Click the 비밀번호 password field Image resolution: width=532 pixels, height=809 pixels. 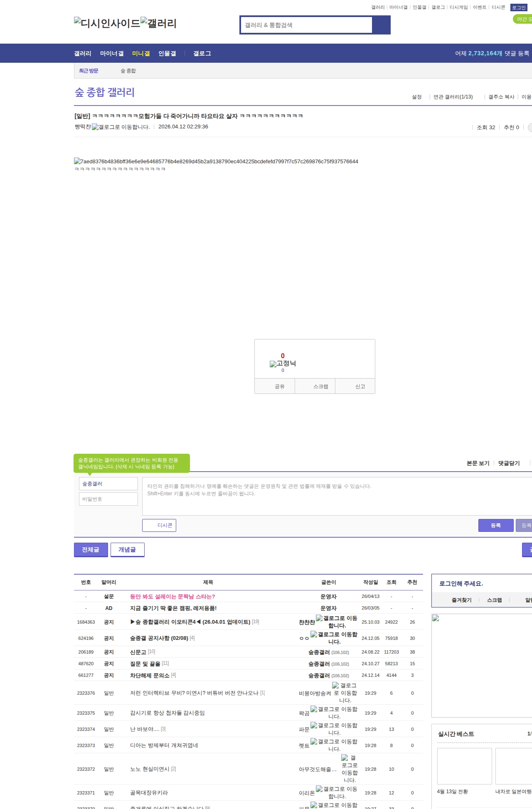[108, 499]
